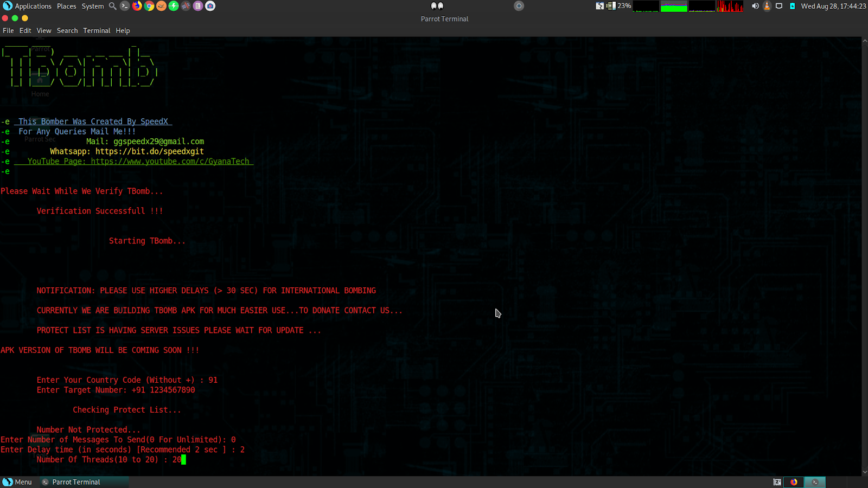The height and width of the screenshot is (488, 868).
Task: Switch to the Firefox workspace thumbnail
Action: pos(794,482)
